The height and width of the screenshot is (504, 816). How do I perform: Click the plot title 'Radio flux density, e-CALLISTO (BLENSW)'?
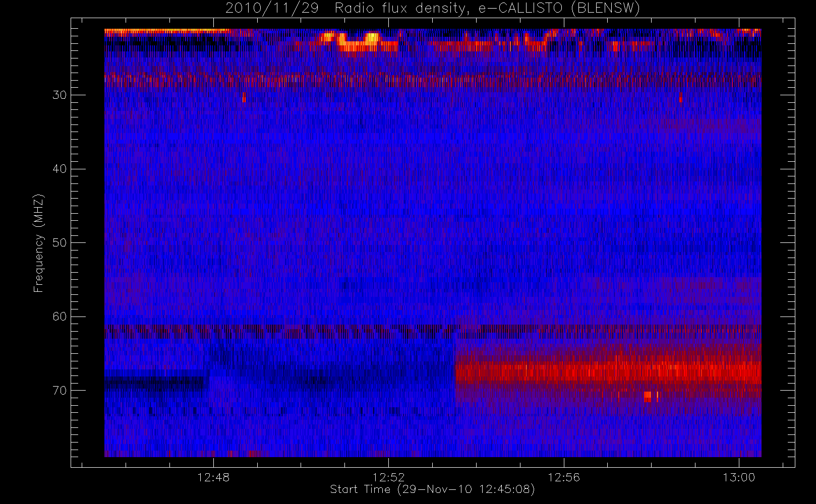click(487, 9)
